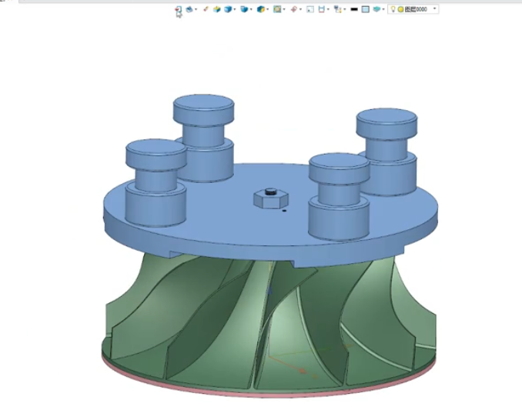
Task: Open the dropdown beside the framed picture icon
Action: point(284,9)
